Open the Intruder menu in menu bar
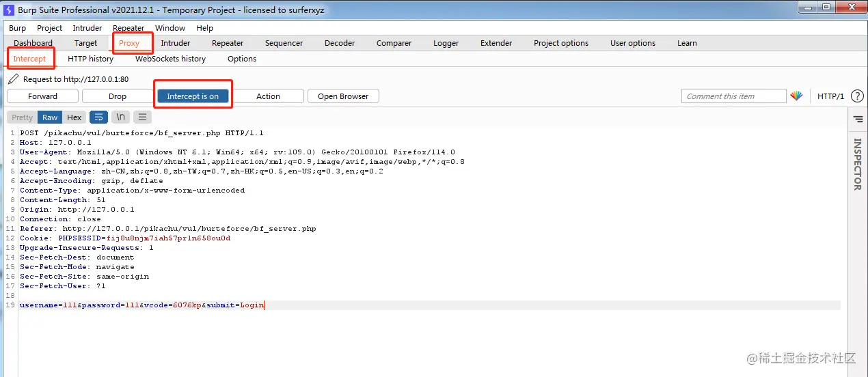Viewport: 868px width, 377px height. pyautogui.click(x=87, y=28)
